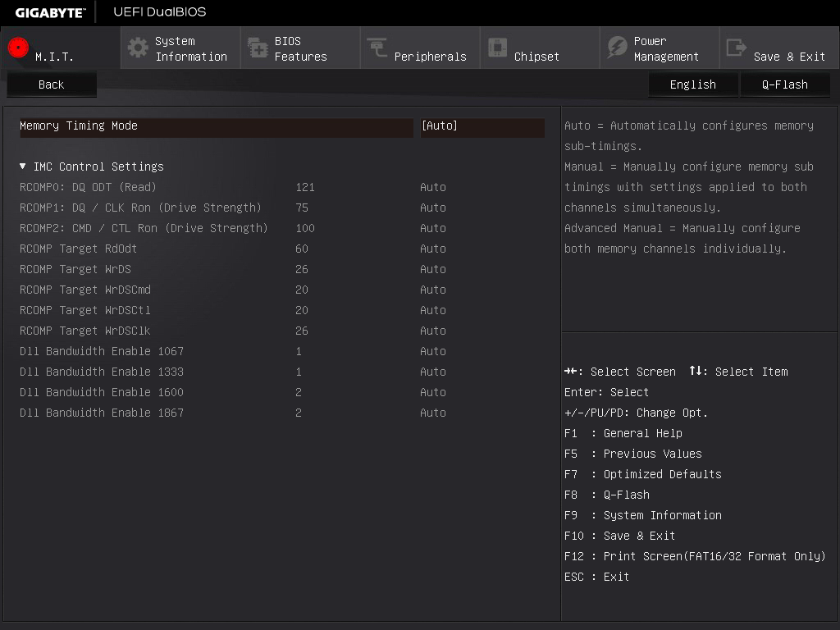The height and width of the screenshot is (630, 840).
Task: Click the GIGABYTE logo
Action: point(50,12)
